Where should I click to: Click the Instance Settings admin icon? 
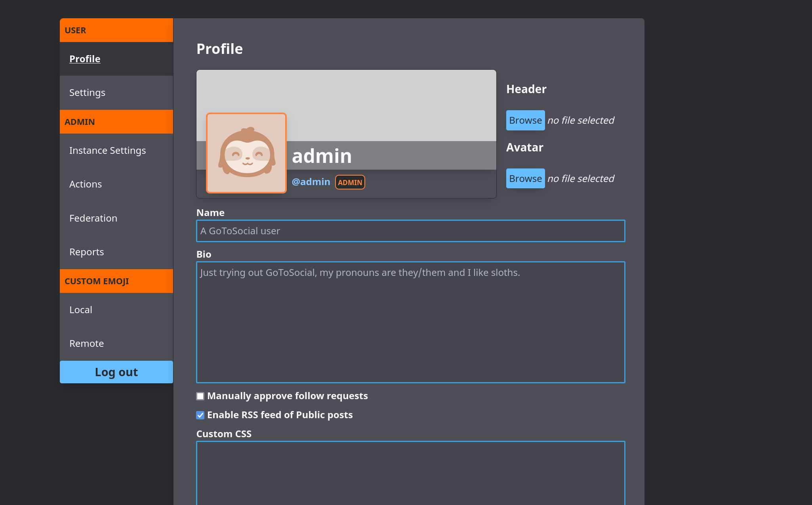pos(107,150)
